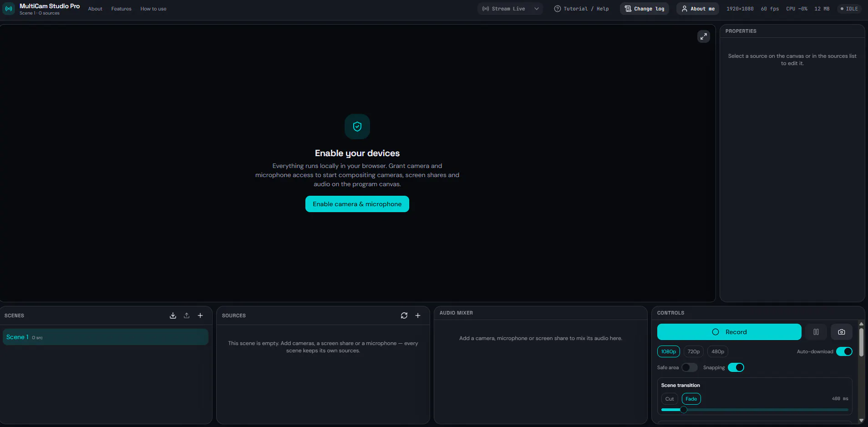Start recording with the Record button
Image resolution: width=868 pixels, height=427 pixels.
coord(729,332)
